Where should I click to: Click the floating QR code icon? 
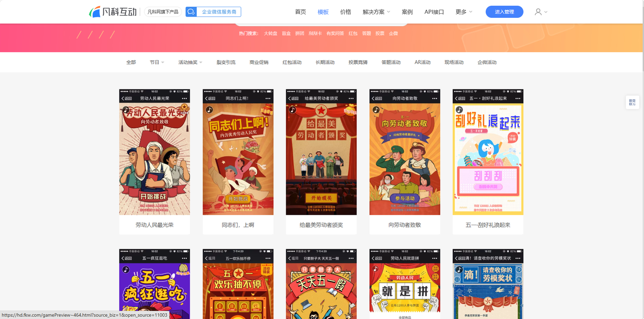(632, 102)
